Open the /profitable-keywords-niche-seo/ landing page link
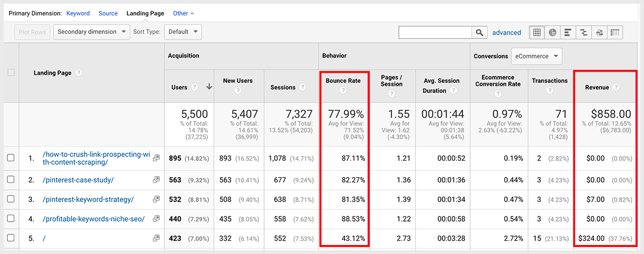The width and height of the screenshot is (644, 254). [x=93, y=218]
